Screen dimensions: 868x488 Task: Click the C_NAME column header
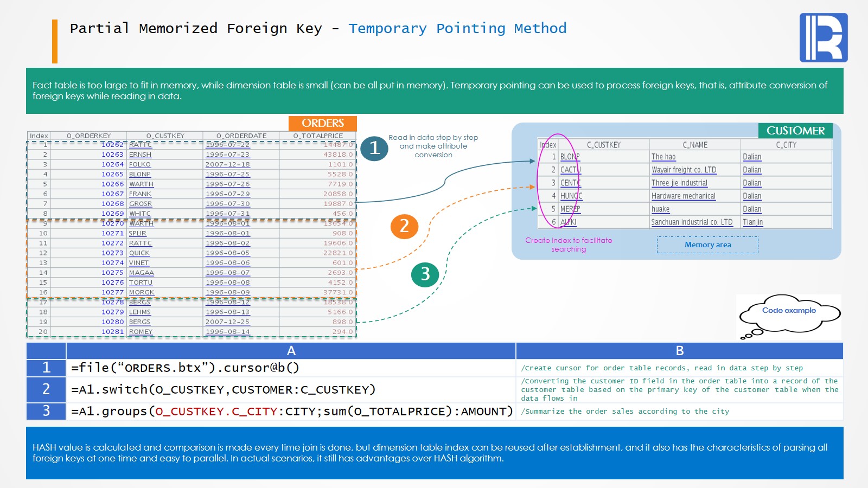pos(694,145)
